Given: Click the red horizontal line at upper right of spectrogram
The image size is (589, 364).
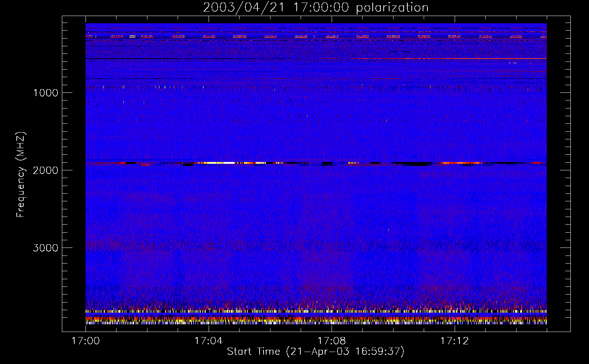Looking at the screenshot, I should pyautogui.click(x=451, y=58).
